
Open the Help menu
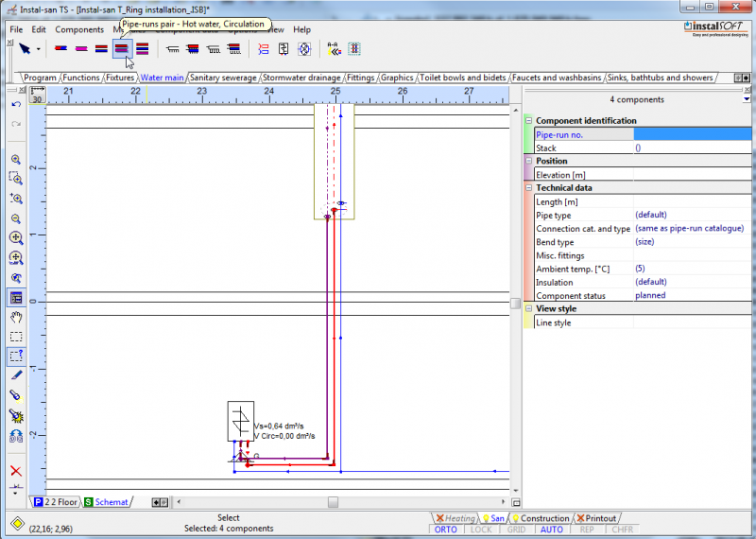[301, 30]
